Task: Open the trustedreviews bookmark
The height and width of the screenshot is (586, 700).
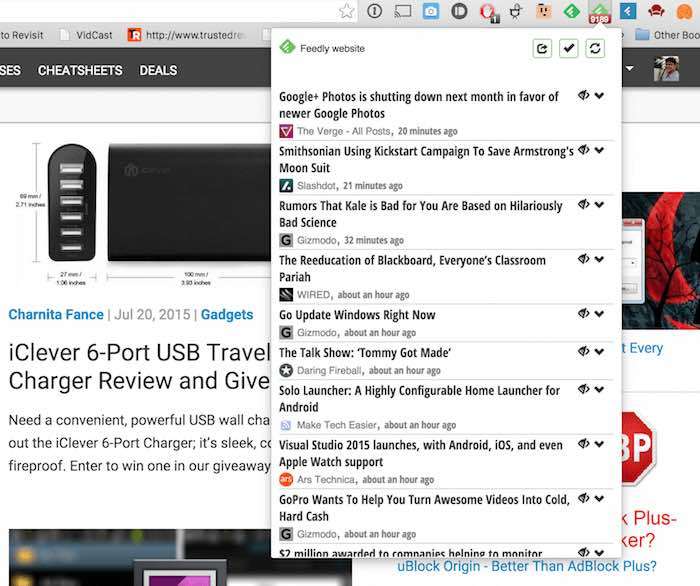Action: [x=187, y=35]
